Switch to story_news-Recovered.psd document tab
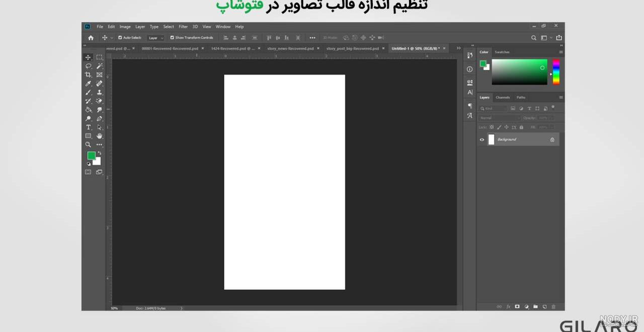This screenshot has height=332, width=644. (290, 49)
